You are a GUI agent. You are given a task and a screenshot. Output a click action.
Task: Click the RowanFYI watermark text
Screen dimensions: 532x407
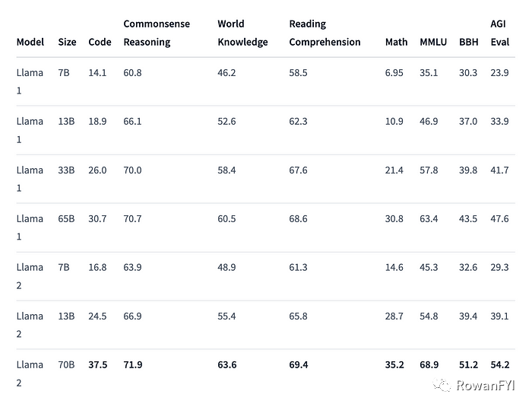pos(486,386)
